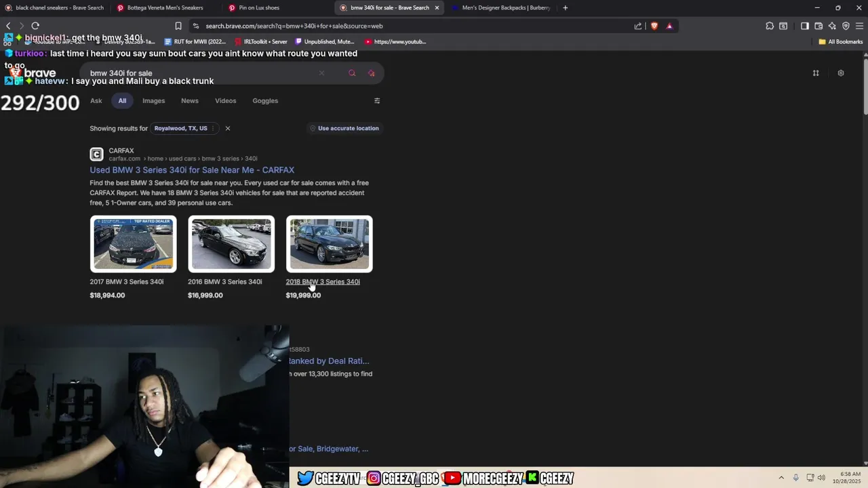Open Leo AI sparkle icon in toolbar
The image size is (868, 488).
click(832, 26)
